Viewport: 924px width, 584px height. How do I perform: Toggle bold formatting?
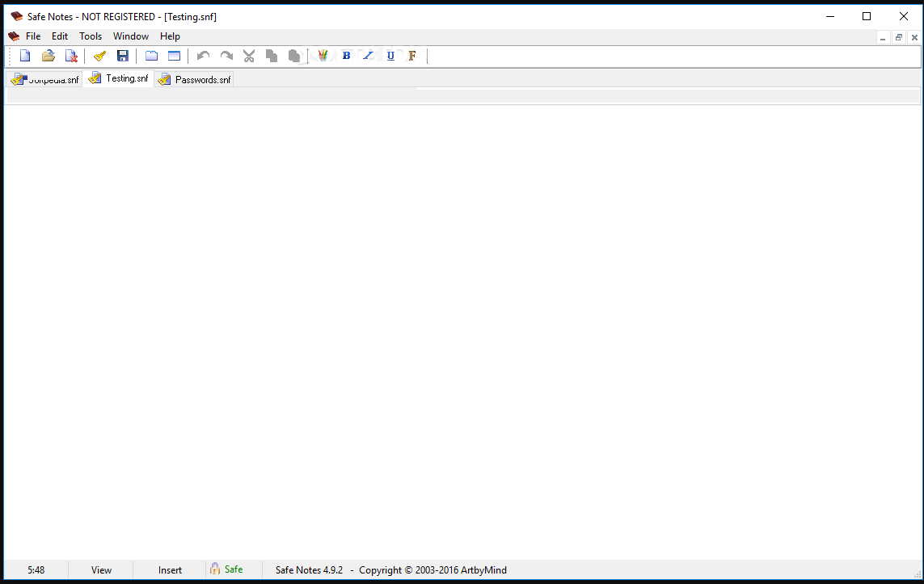346,56
